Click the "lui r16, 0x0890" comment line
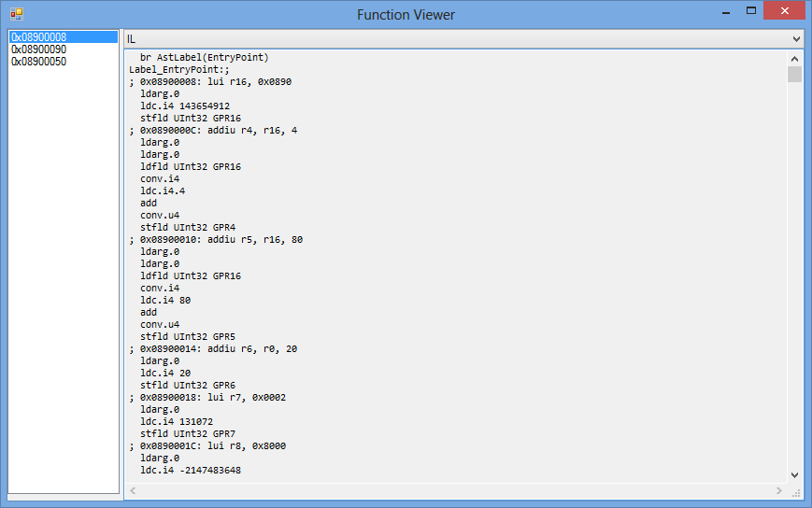The height and width of the screenshot is (508, 812). pos(210,82)
